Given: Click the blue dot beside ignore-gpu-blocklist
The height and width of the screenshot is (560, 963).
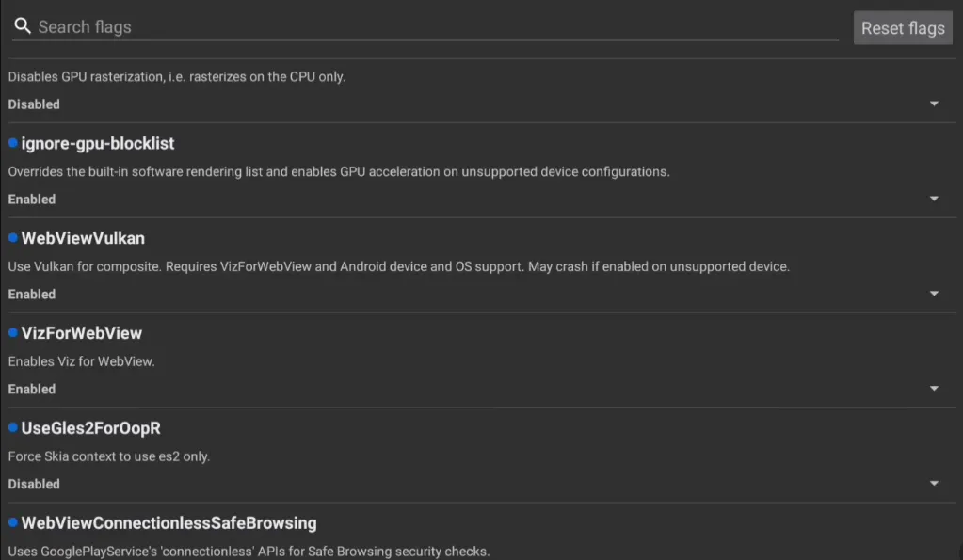Looking at the screenshot, I should pos(11,143).
